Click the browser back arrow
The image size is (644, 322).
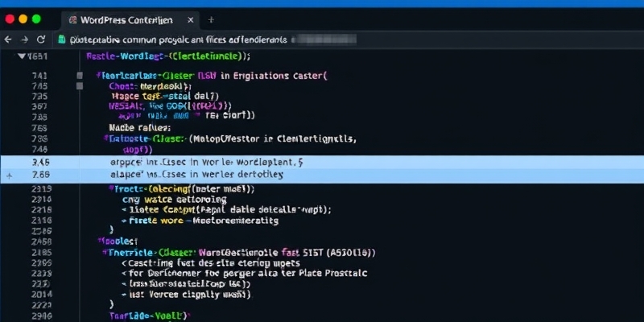[8, 39]
